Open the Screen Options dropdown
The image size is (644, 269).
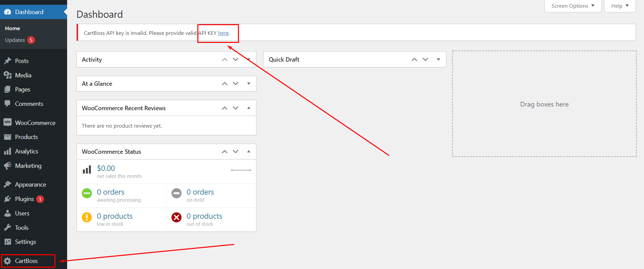(573, 6)
